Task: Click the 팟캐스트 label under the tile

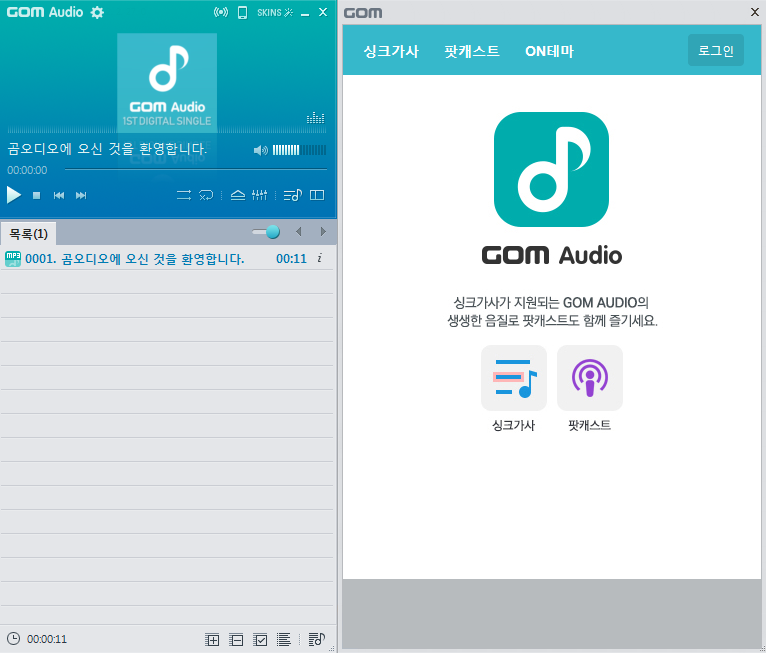Action: coord(590,425)
